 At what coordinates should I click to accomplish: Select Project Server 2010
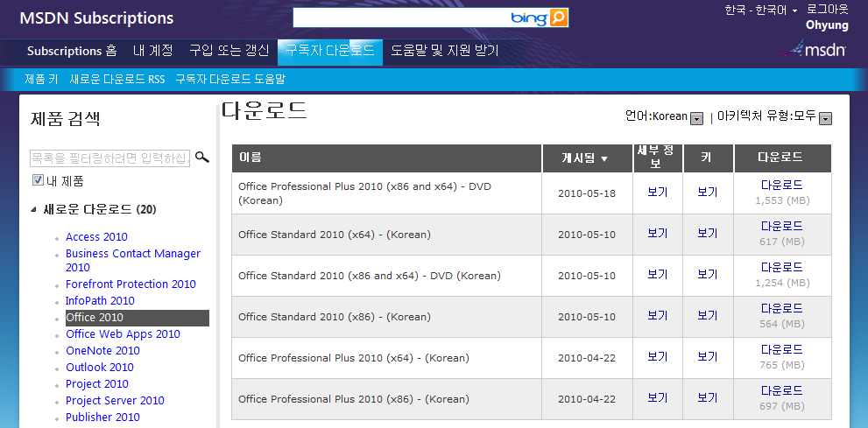pyautogui.click(x=115, y=400)
